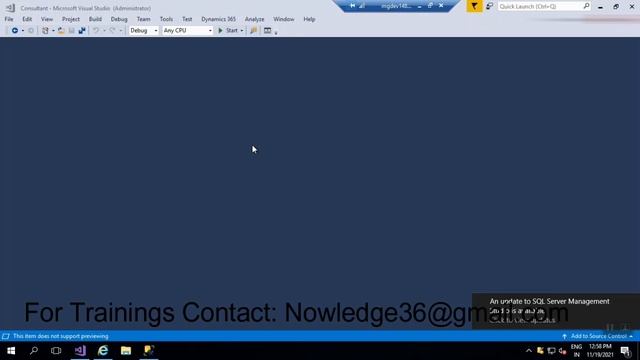Viewport: 640px width, 360px height.
Task: Click the yellow notifications filter flag icon
Action: click(x=474, y=6)
